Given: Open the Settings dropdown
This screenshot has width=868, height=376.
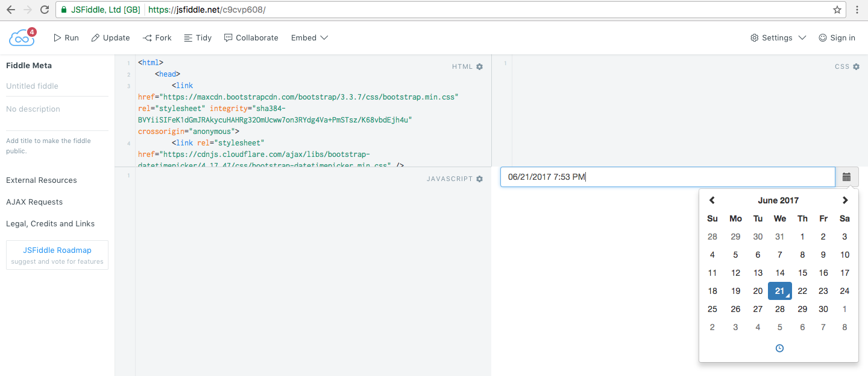Looking at the screenshot, I should [778, 37].
